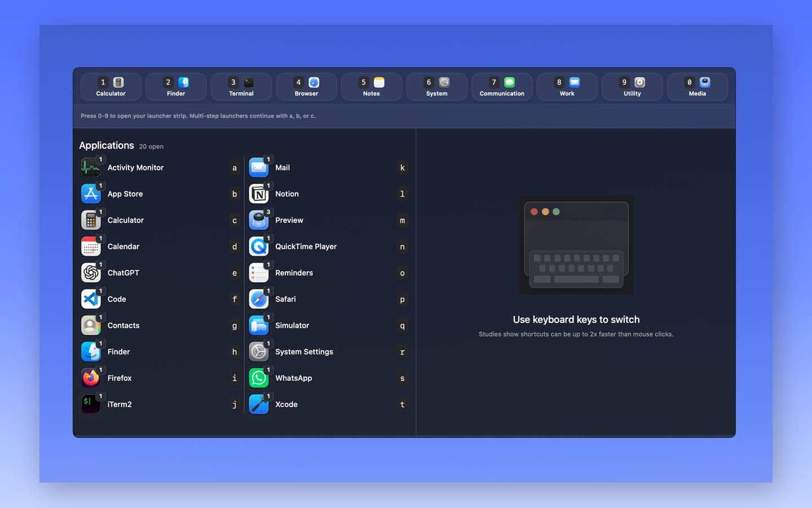This screenshot has width=812, height=508.
Task: Select the 'Code' name text
Action: (x=117, y=299)
